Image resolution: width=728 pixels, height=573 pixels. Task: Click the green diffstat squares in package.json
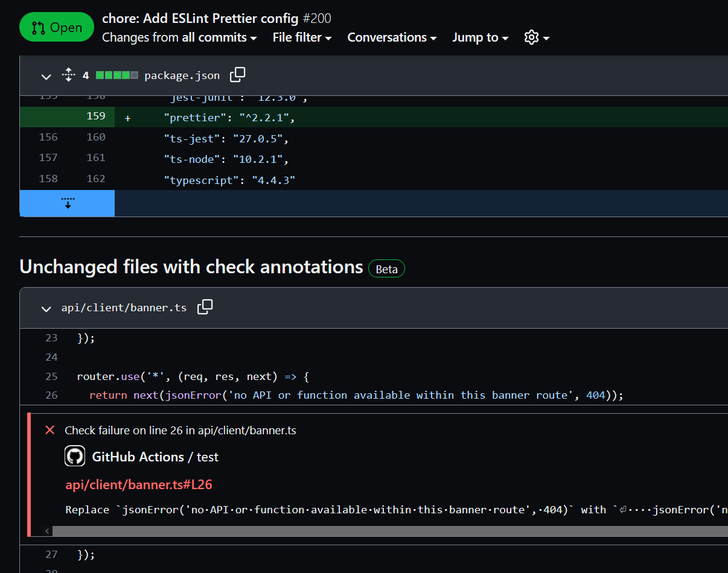click(117, 75)
